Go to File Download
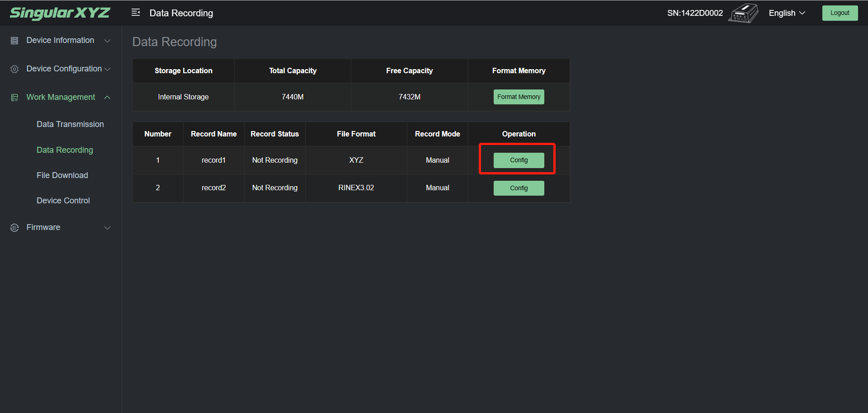The height and width of the screenshot is (413, 868). pyautogui.click(x=62, y=175)
